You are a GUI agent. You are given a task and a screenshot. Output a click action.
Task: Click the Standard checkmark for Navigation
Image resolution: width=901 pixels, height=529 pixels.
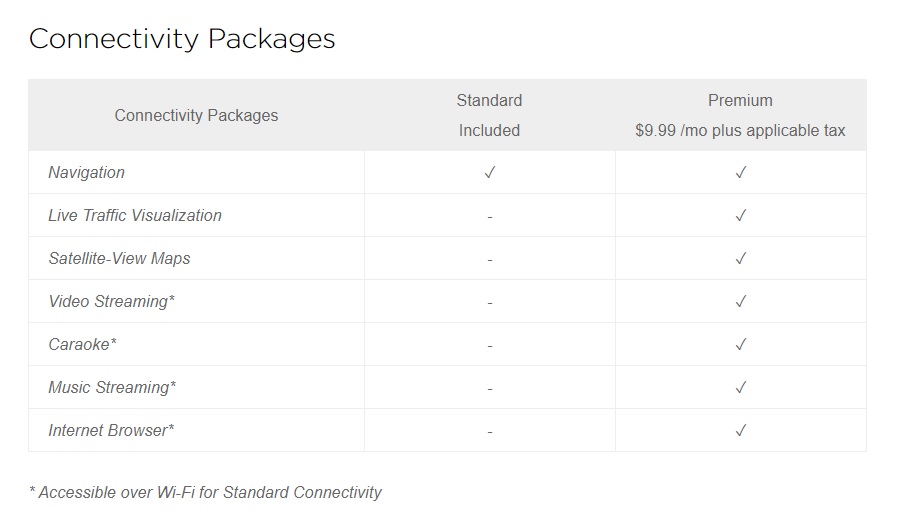tap(490, 172)
